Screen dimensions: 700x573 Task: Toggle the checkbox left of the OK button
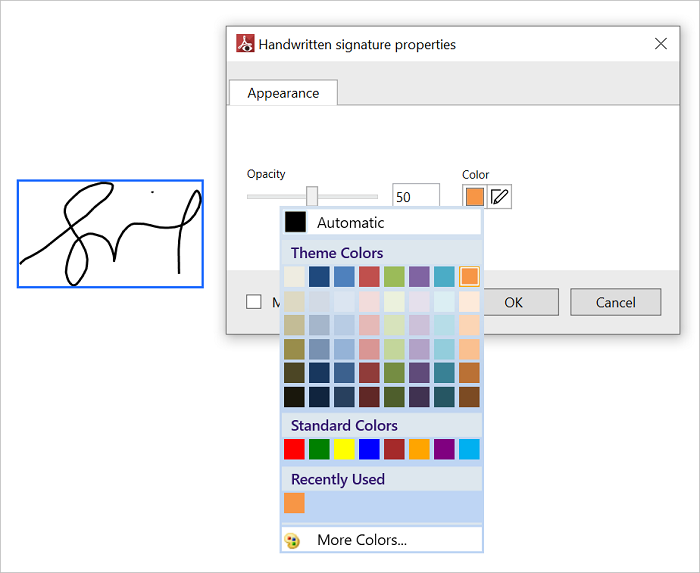(254, 302)
